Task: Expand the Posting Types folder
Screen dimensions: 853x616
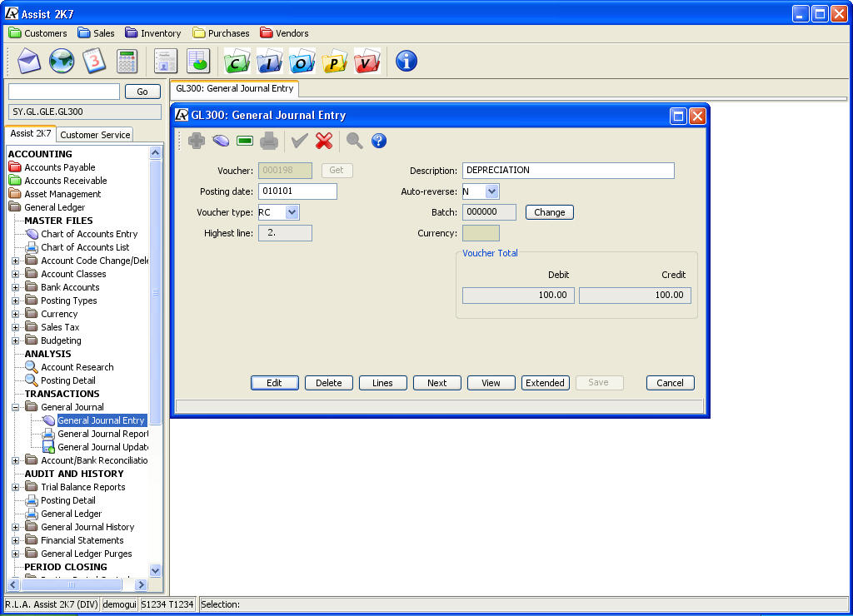Action: pyautogui.click(x=16, y=301)
